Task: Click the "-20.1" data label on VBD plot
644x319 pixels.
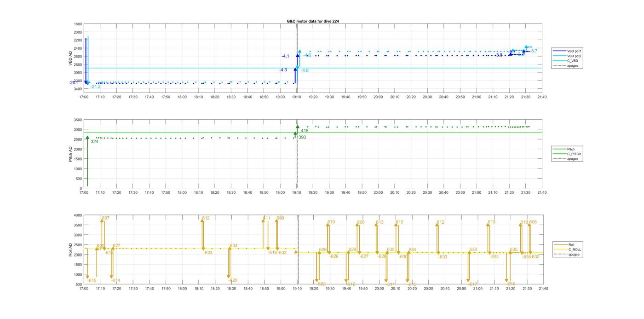Action: [74, 83]
